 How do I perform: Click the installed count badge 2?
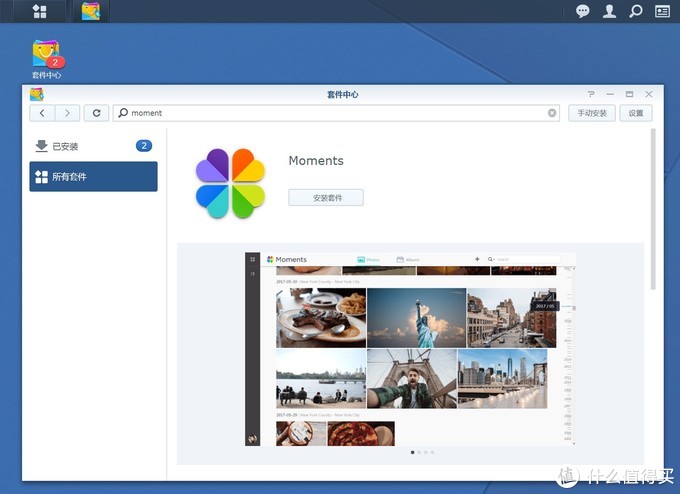(144, 146)
